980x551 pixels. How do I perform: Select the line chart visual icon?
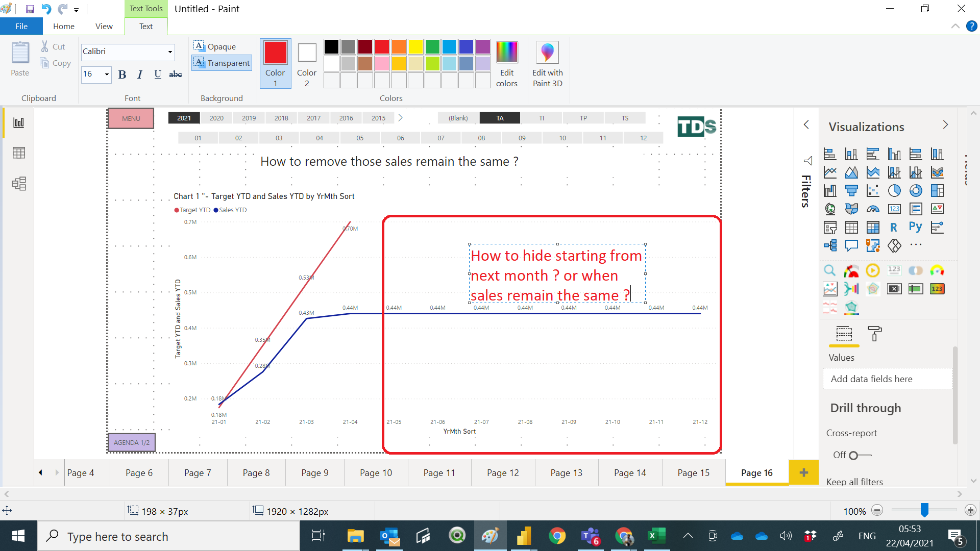[x=830, y=172]
